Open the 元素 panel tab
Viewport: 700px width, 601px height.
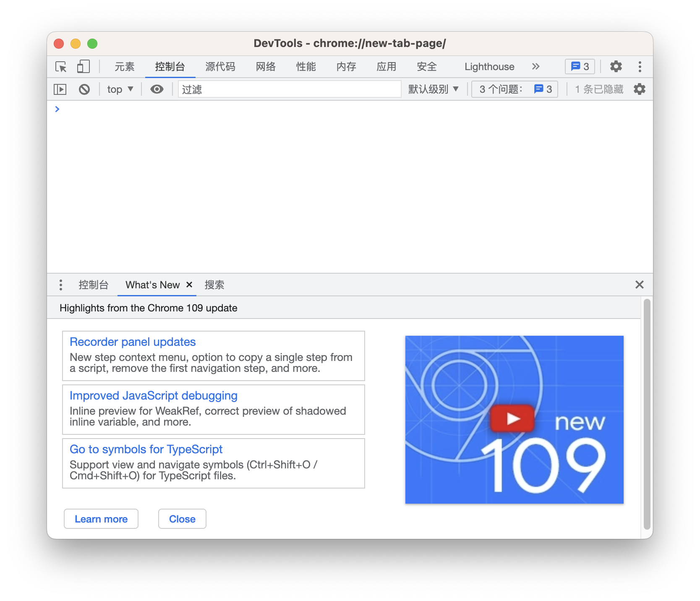pos(125,67)
